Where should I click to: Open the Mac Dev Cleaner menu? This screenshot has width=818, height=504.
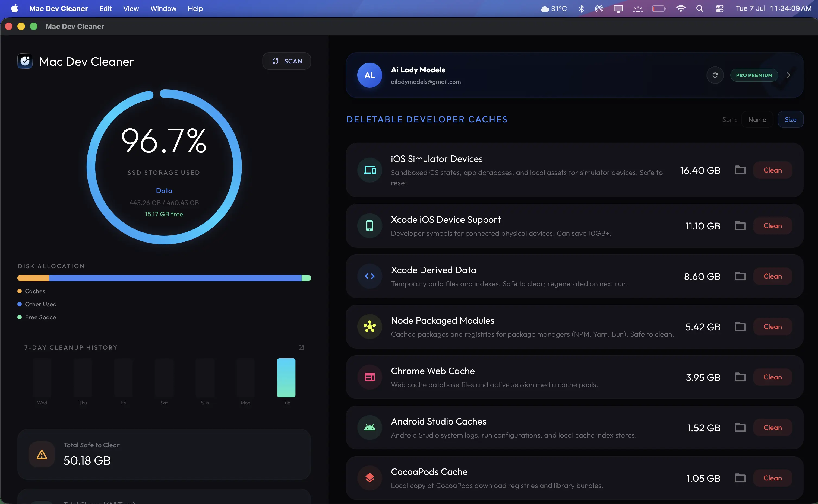pos(58,8)
